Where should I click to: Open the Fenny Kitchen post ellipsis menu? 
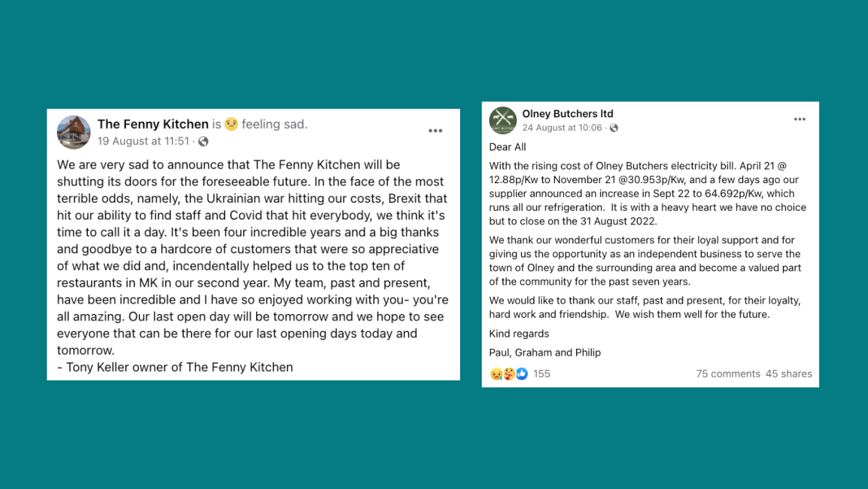[435, 130]
